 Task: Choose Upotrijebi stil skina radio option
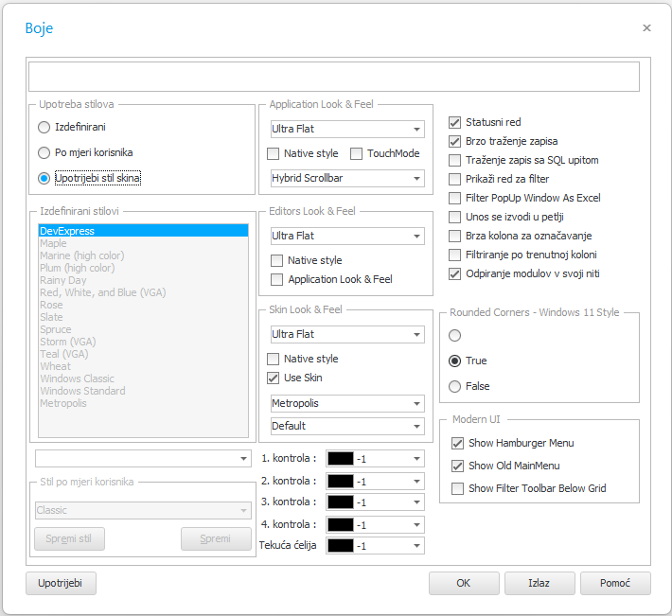click(x=44, y=178)
